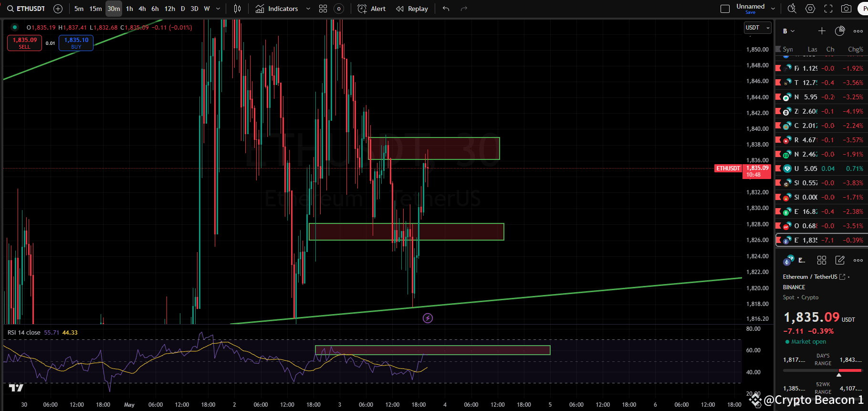Select watchlist row with price 12.7

pyautogui.click(x=820, y=83)
